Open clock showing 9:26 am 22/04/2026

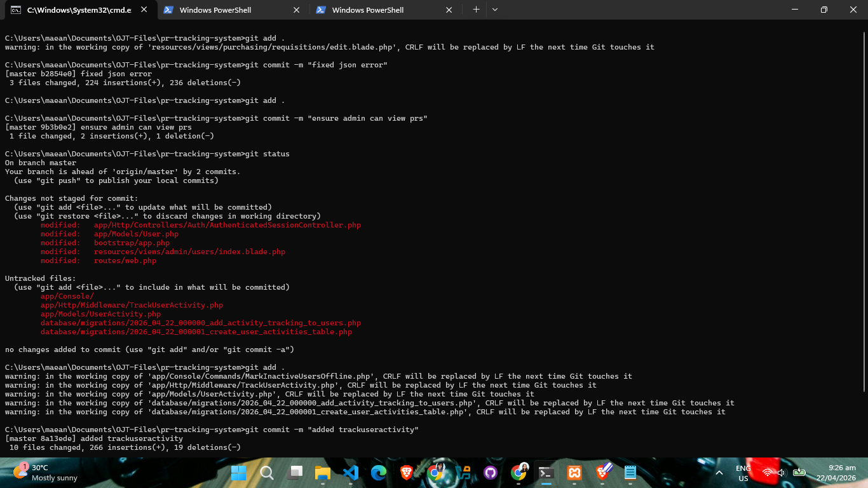point(837,473)
